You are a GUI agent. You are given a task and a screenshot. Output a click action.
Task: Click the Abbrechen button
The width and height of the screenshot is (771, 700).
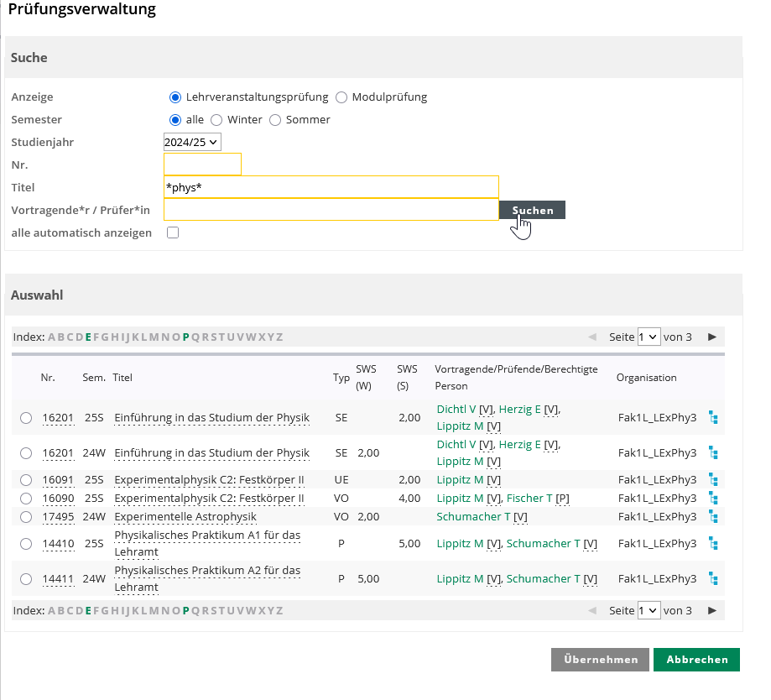pyautogui.click(x=695, y=660)
